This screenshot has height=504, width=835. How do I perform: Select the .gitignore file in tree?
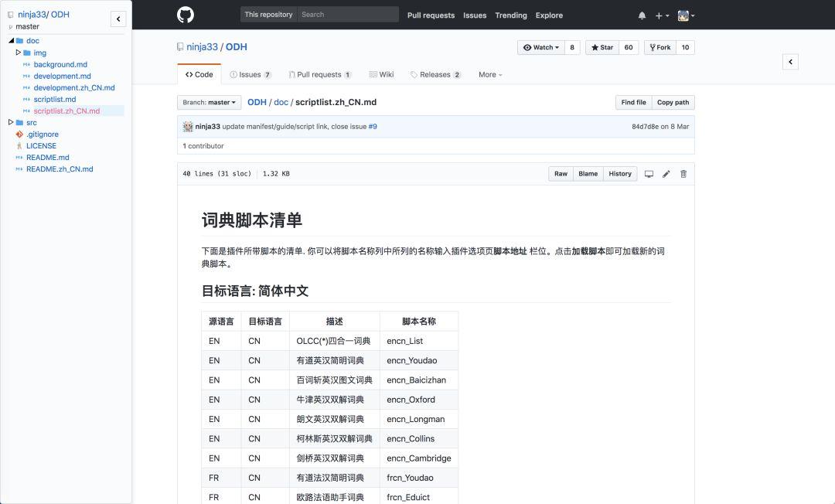[x=43, y=134]
